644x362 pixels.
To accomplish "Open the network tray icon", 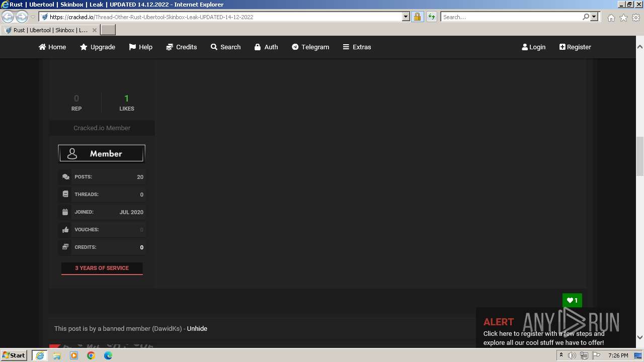I will pos(584,355).
